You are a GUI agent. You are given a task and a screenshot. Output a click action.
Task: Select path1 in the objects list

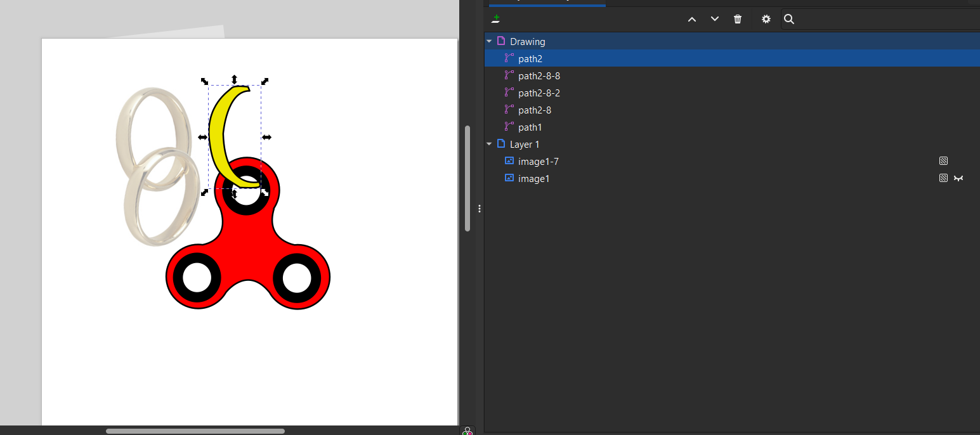tap(530, 127)
